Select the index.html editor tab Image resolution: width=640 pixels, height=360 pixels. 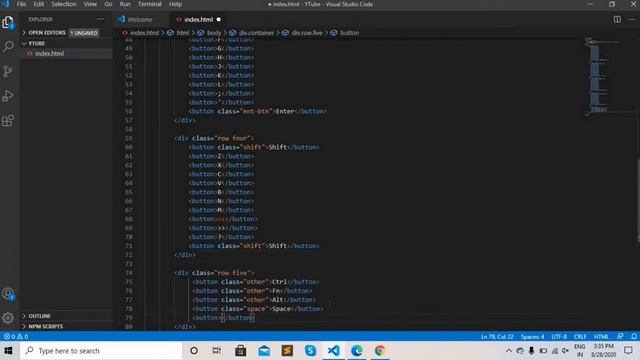[x=198, y=19]
